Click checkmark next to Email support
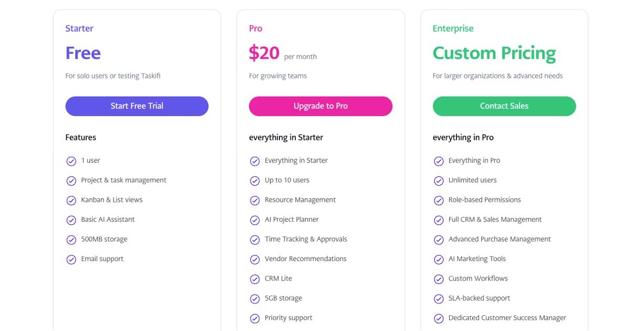The height and width of the screenshot is (331, 644). point(71,260)
